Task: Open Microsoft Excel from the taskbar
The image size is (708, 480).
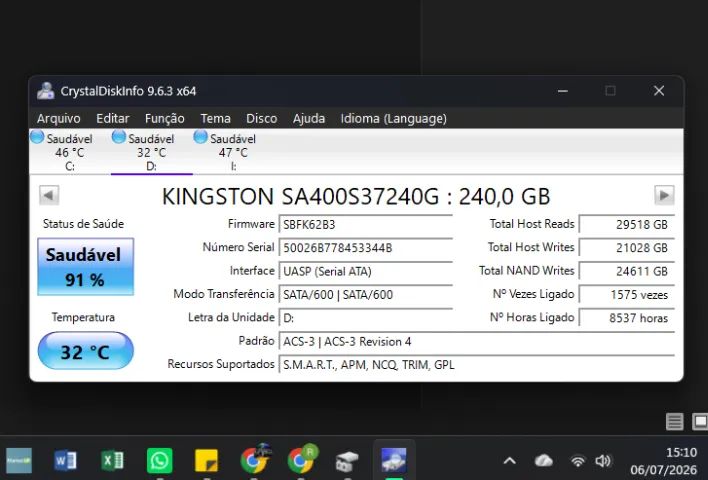Action: (112, 461)
